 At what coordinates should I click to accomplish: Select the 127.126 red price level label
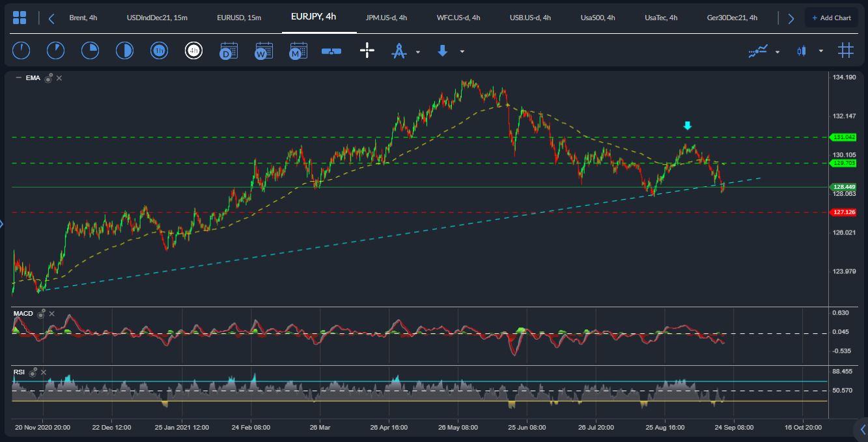click(843, 212)
